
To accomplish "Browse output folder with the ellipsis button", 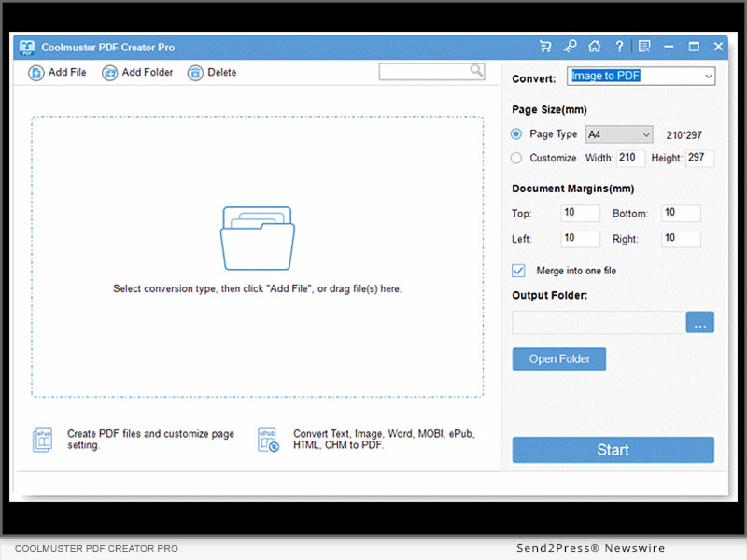I will coord(699,323).
